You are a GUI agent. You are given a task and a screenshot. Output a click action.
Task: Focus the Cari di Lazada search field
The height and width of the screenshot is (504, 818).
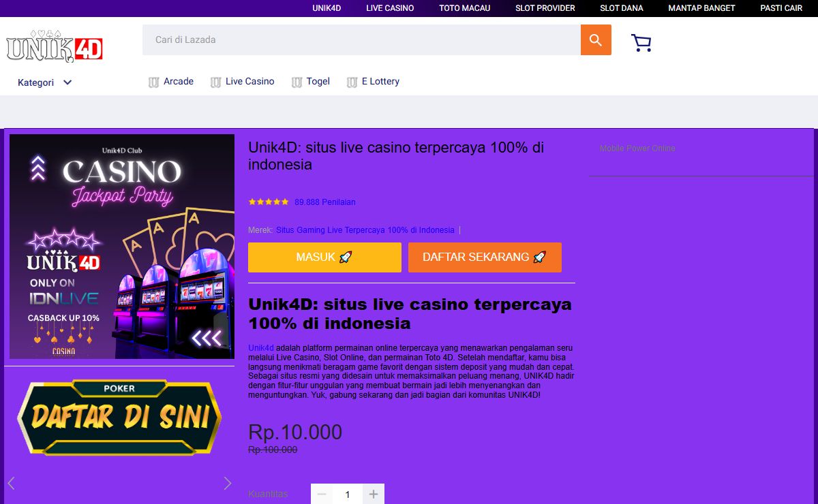pos(361,40)
